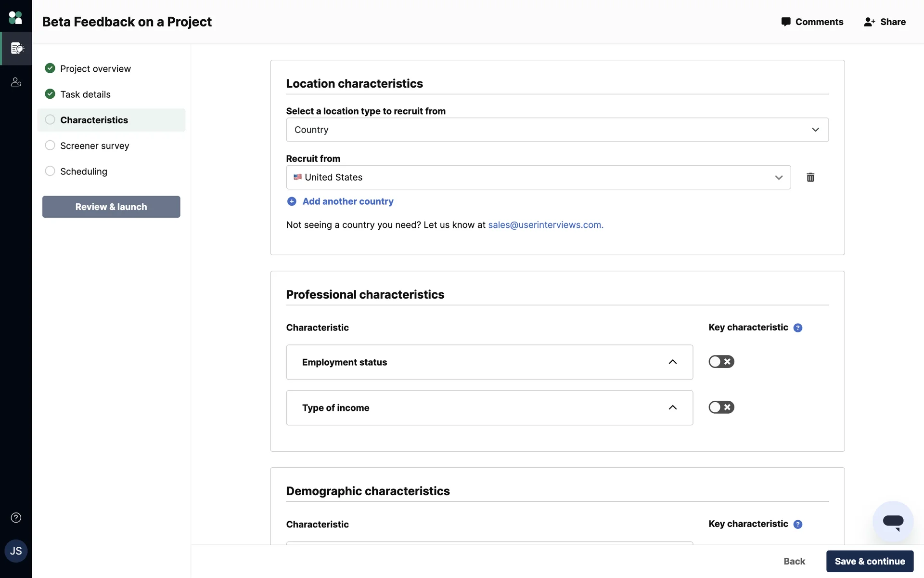Click the help question mark in sidebar
The width and height of the screenshot is (924, 578).
16,518
